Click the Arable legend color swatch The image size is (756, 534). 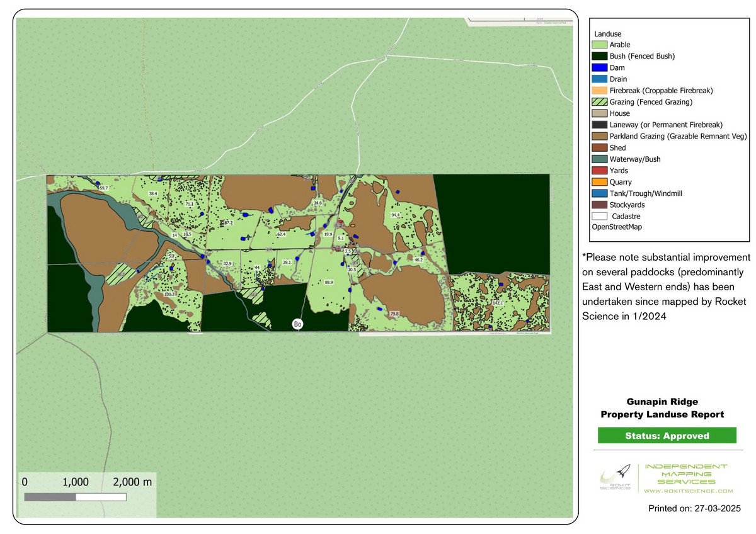(x=599, y=45)
